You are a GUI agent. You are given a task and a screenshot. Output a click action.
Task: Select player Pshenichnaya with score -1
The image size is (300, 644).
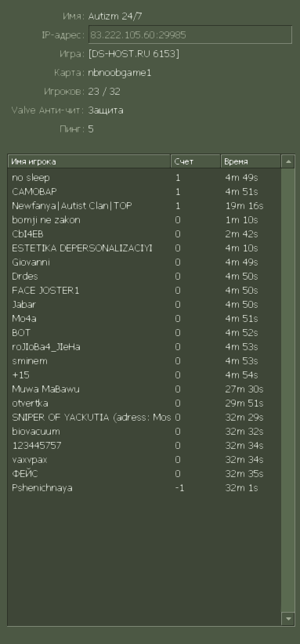144,488
